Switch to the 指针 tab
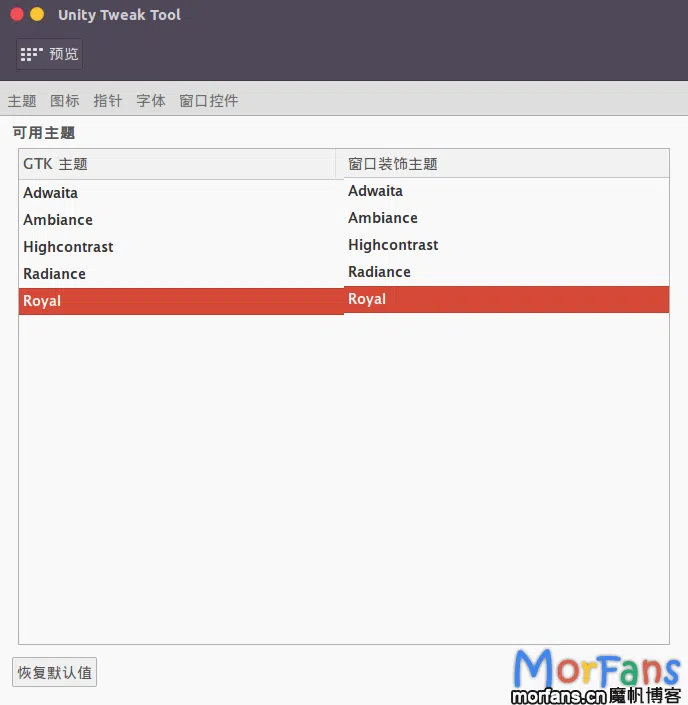This screenshot has height=705, width=688. 108,101
